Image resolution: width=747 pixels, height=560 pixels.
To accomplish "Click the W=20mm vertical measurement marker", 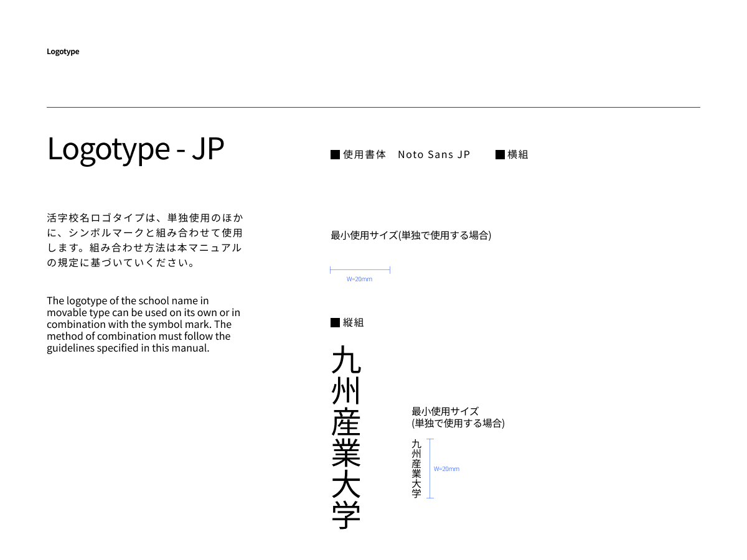I will coord(447,469).
